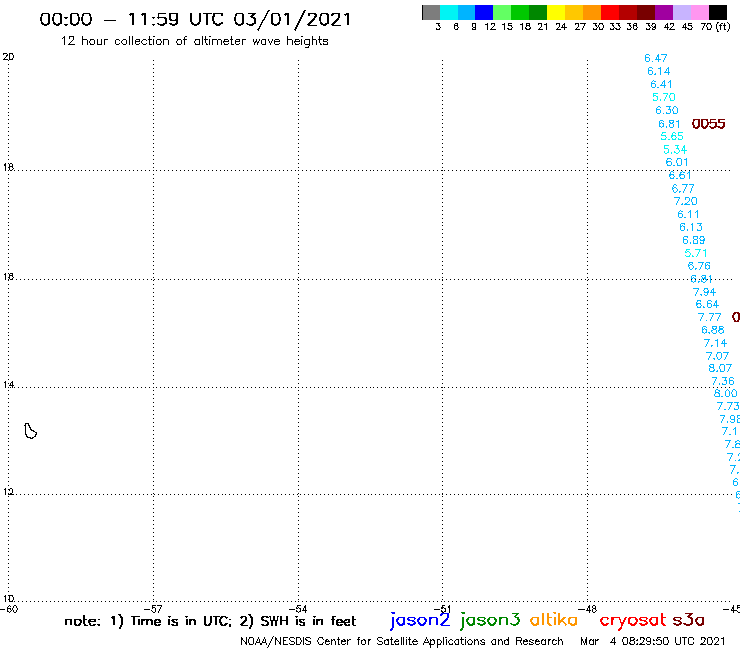This screenshot has height=650, width=740.
Task: Click the NOAA/NESDIS Center credit line
Action: [x=402, y=642]
